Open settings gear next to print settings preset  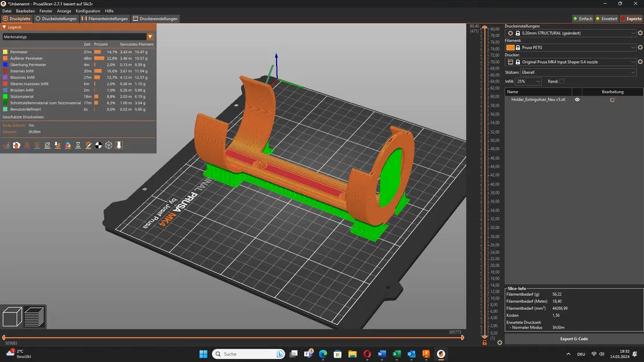pos(640,33)
